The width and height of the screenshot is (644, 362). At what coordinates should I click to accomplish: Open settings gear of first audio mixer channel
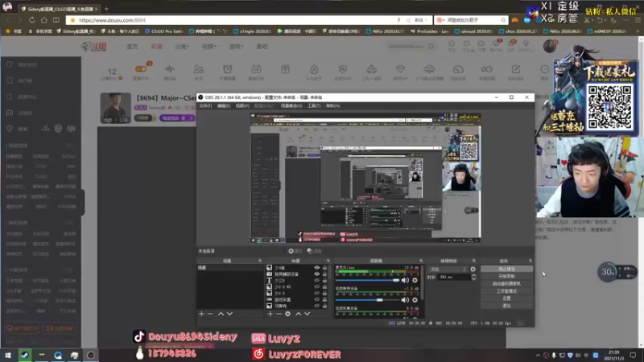tap(415, 280)
